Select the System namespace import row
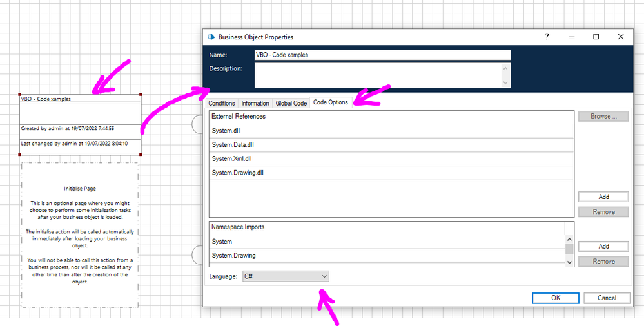This screenshot has height=326, width=644. tap(387, 242)
